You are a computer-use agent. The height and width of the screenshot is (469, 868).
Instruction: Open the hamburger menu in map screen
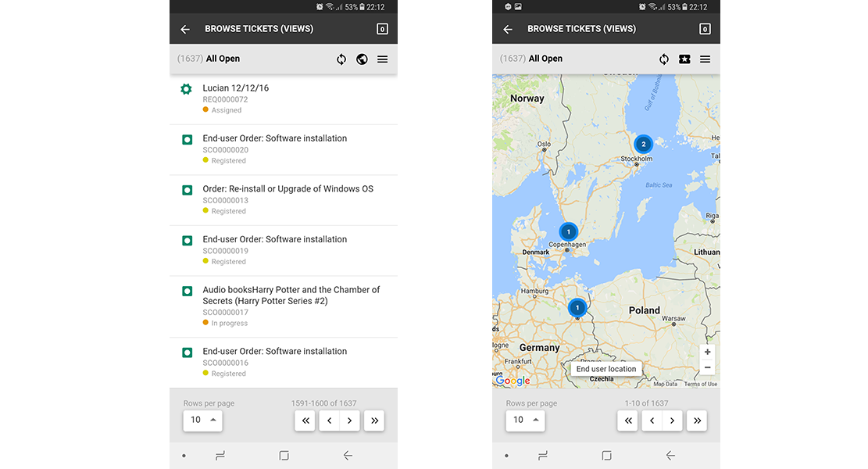pyautogui.click(x=705, y=59)
